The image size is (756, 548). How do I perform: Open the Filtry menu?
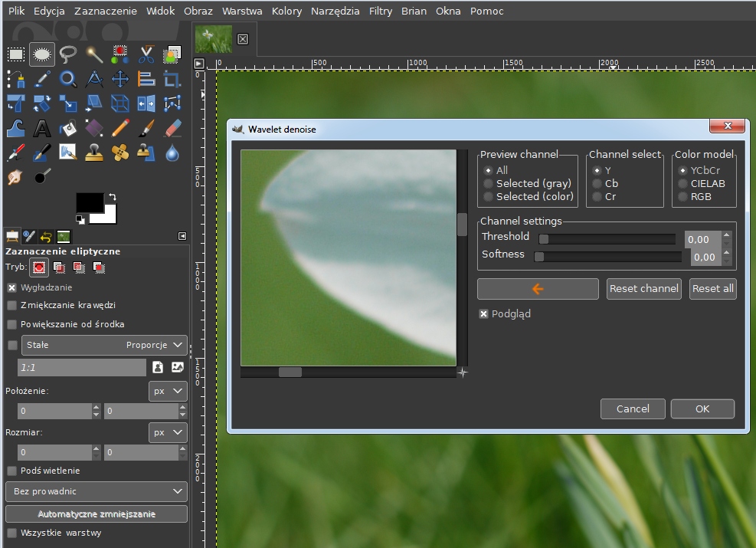(380, 11)
